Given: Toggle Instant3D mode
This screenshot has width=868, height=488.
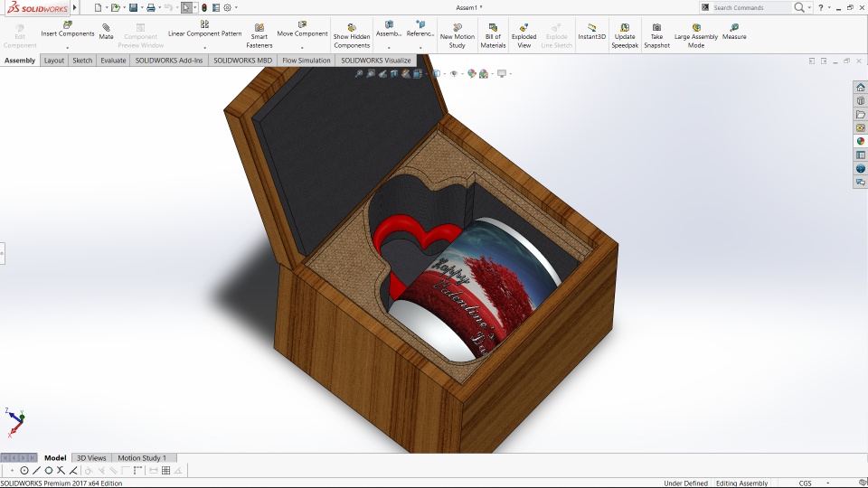Looking at the screenshot, I should 591,29.
